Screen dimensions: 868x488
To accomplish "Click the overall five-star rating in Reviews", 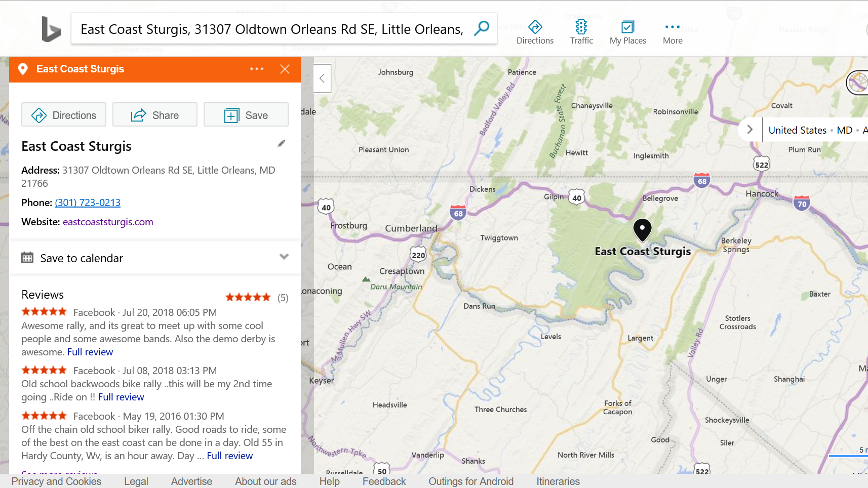I will (248, 297).
